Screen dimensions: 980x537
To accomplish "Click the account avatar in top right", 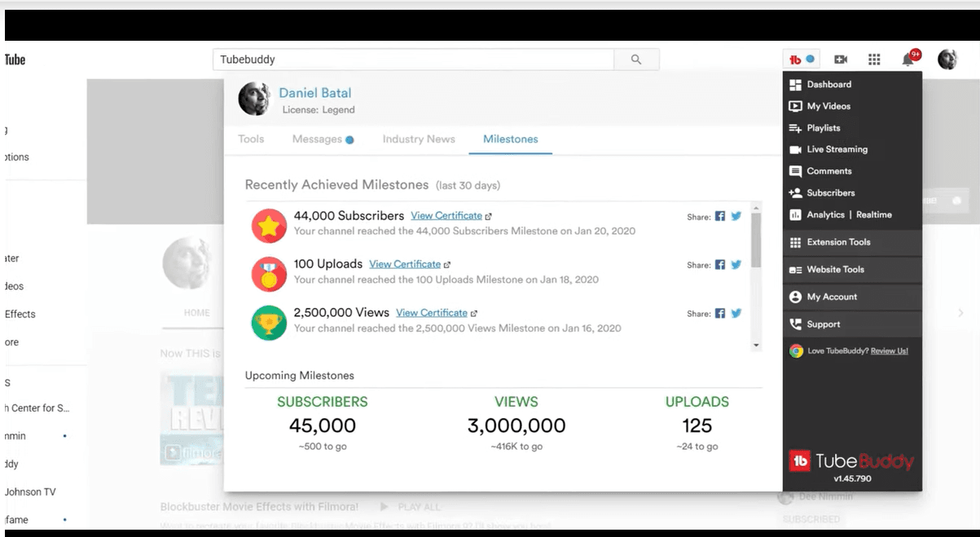I will (947, 59).
